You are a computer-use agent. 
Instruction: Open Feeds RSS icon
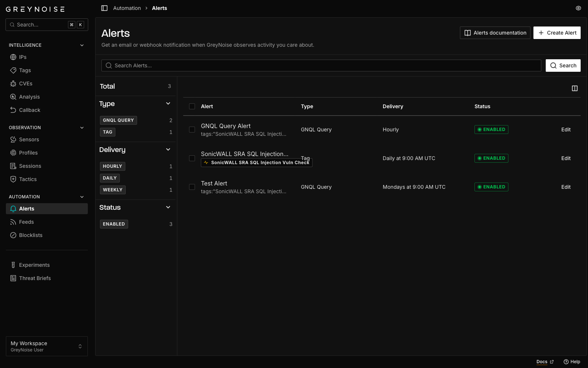click(x=13, y=222)
